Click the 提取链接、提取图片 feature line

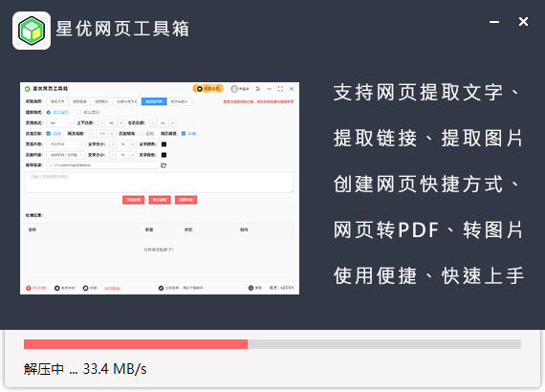[428, 139]
